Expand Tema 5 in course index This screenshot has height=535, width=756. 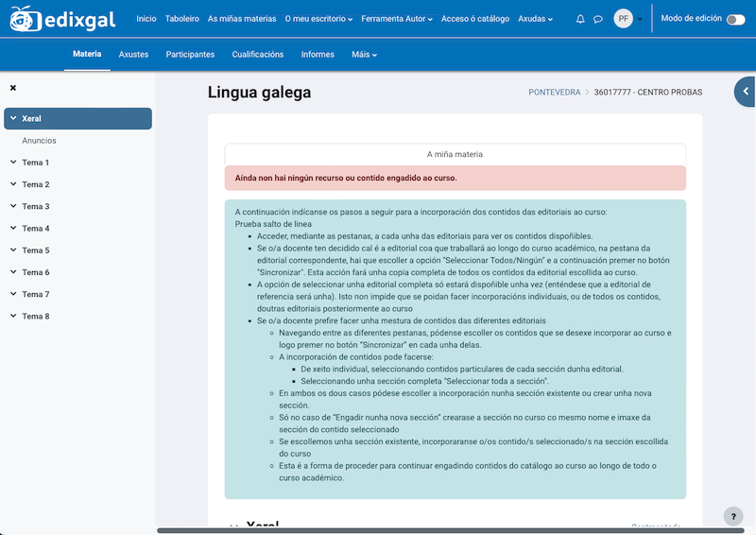click(14, 250)
